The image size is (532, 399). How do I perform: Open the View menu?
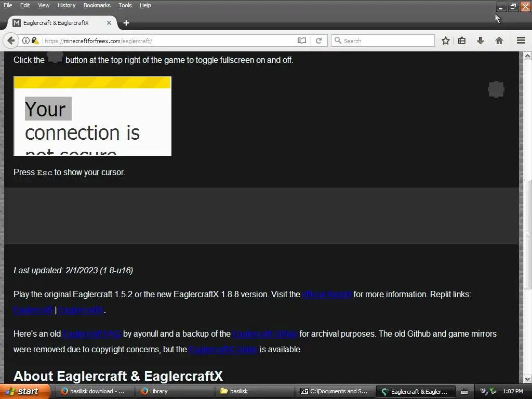click(44, 5)
